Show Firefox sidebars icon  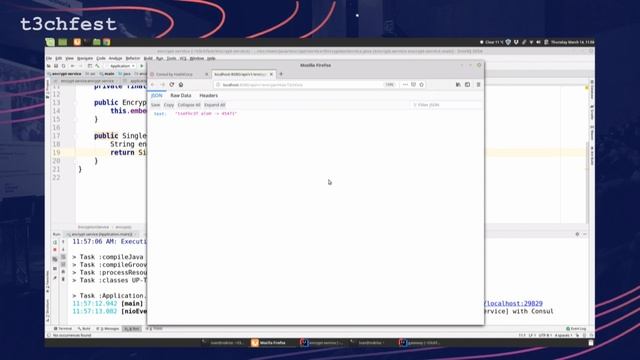click(x=467, y=84)
